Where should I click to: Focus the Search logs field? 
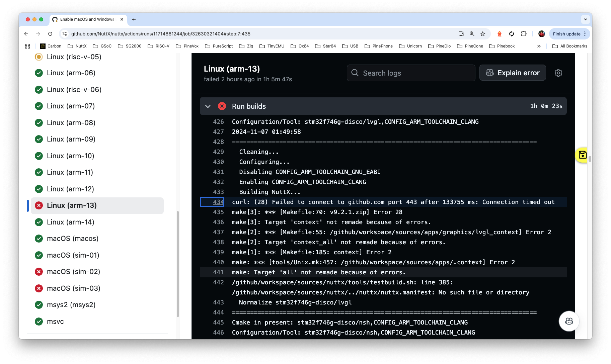tap(411, 73)
